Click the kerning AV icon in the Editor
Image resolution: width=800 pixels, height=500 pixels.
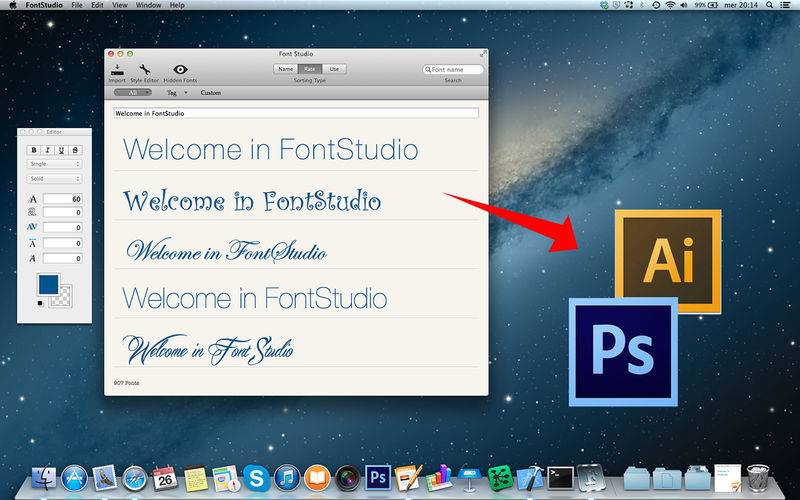pyautogui.click(x=32, y=227)
